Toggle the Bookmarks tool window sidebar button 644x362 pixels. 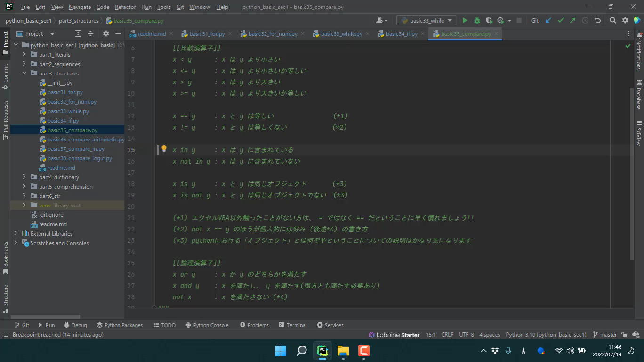click(6, 258)
